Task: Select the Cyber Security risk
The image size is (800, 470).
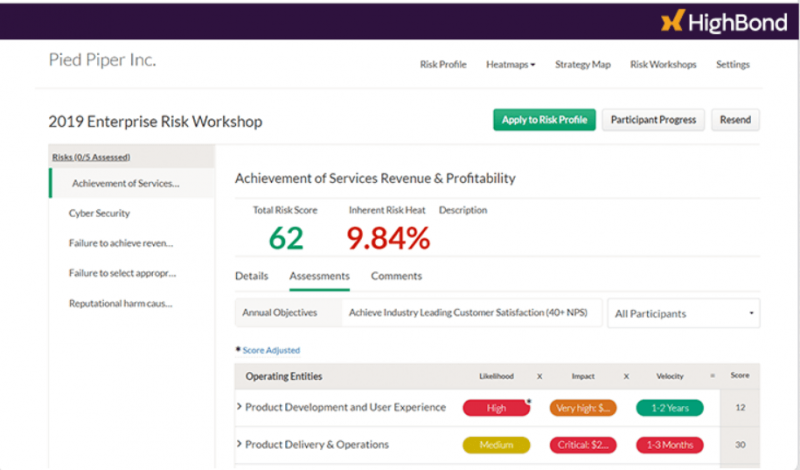Action: tap(99, 213)
